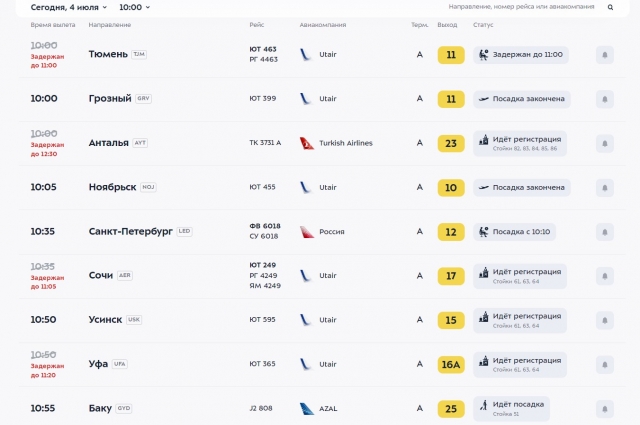Click boarding-closed plane icon in Грозный row
The width and height of the screenshot is (640, 425).
click(x=484, y=99)
